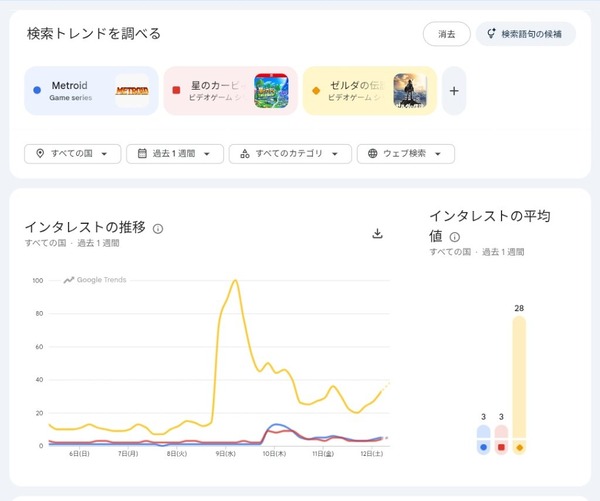Click the location pin icon

pos(40,153)
